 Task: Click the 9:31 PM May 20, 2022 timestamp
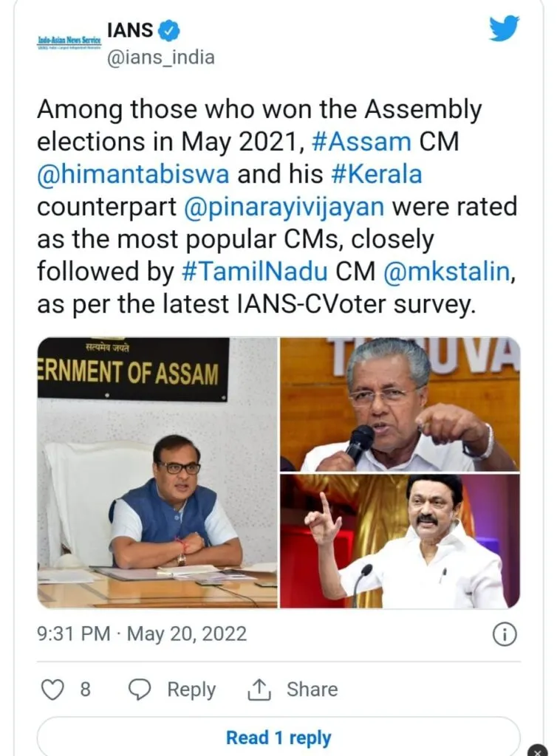(x=142, y=633)
